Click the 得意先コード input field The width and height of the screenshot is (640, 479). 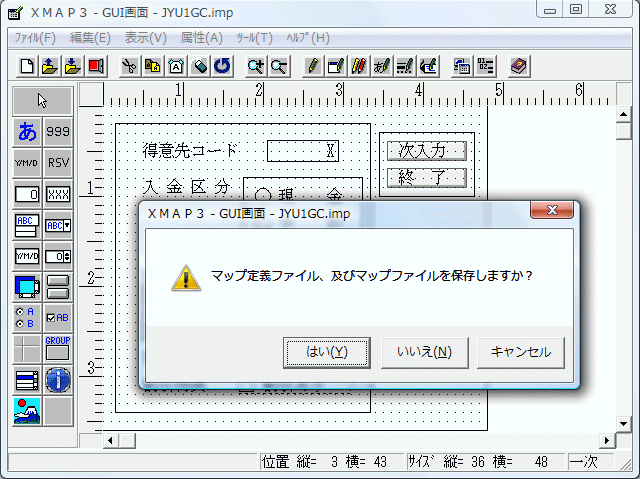tap(303, 151)
